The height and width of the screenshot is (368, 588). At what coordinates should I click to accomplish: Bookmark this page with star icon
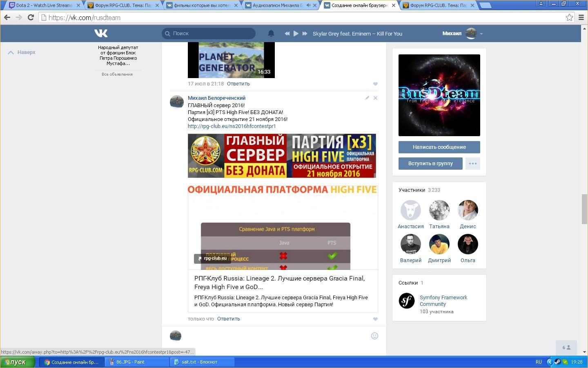(569, 18)
